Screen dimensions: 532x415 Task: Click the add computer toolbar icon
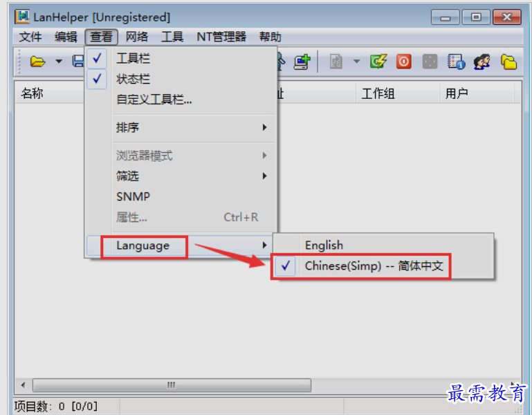[x=302, y=62]
